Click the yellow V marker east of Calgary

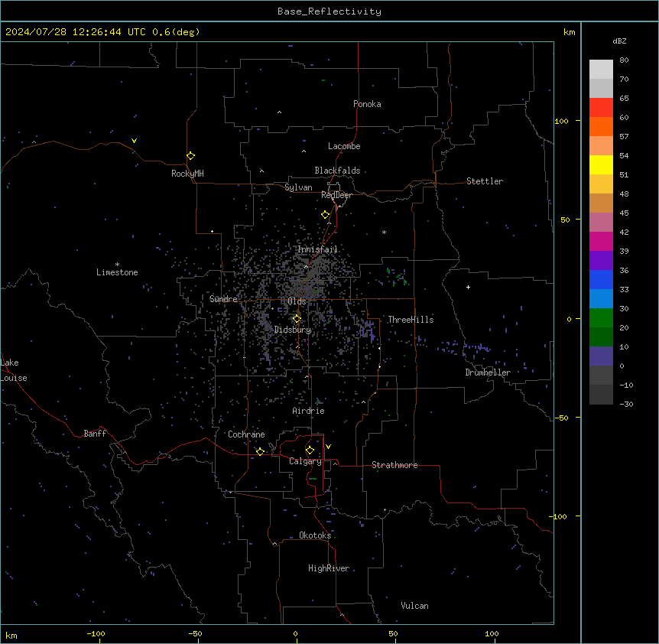tap(328, 447)
